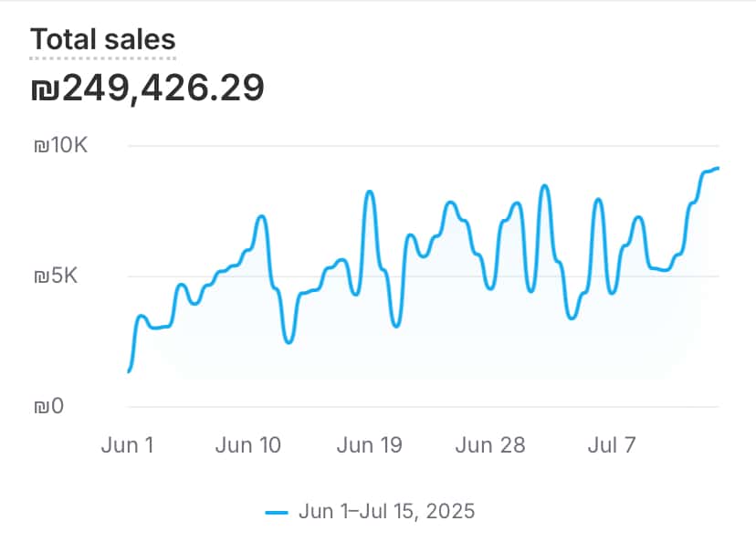Click the Total sales heading

[102, 39]
